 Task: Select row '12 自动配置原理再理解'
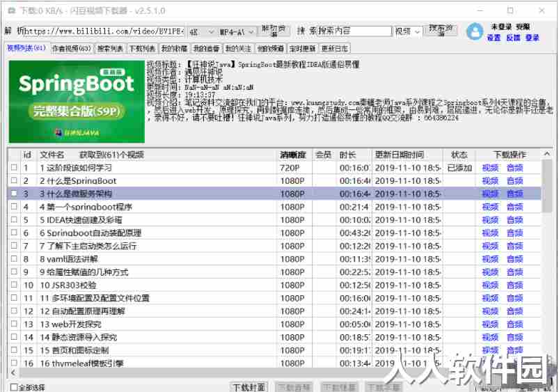[274, 311]
